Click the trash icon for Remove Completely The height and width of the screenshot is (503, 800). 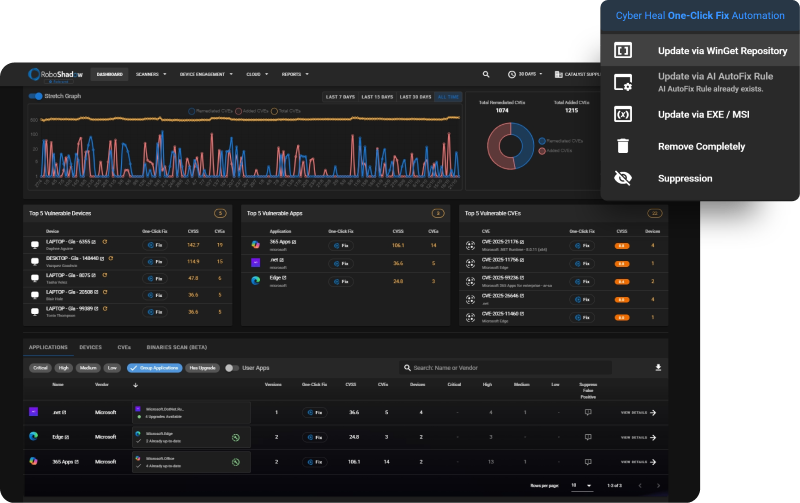623,146
